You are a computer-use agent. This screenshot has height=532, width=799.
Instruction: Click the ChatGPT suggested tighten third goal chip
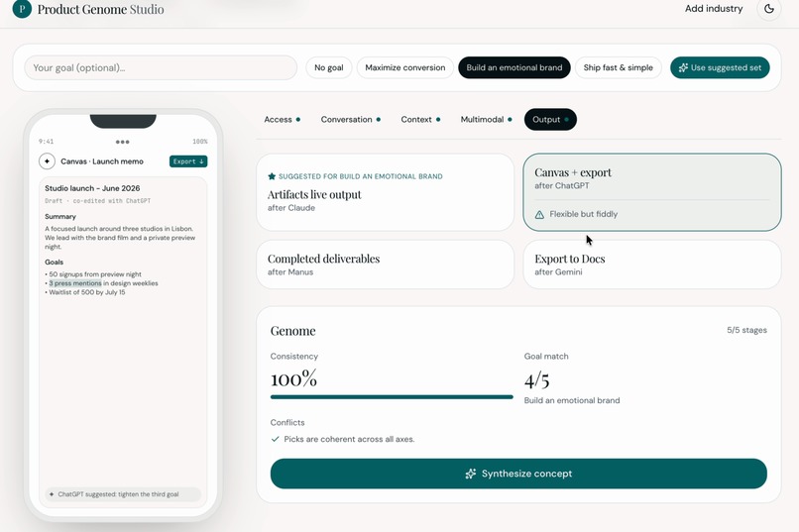coord(123,494)
